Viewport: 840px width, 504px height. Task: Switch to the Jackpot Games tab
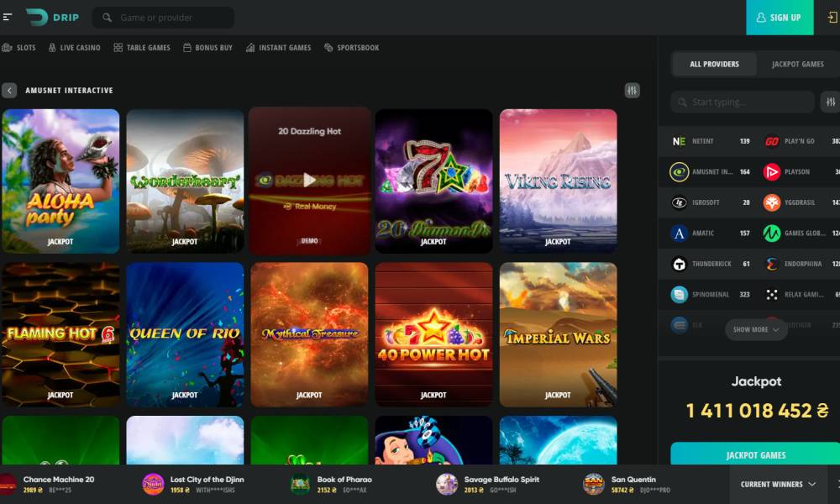798,65
